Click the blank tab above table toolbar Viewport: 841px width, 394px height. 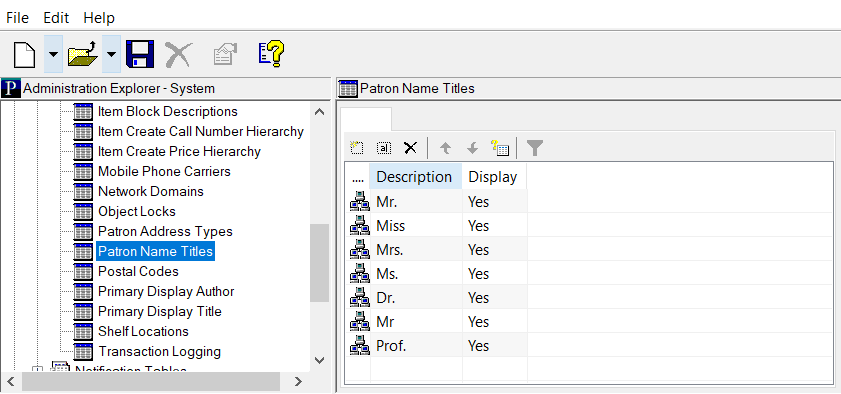(x=366, y=119)
